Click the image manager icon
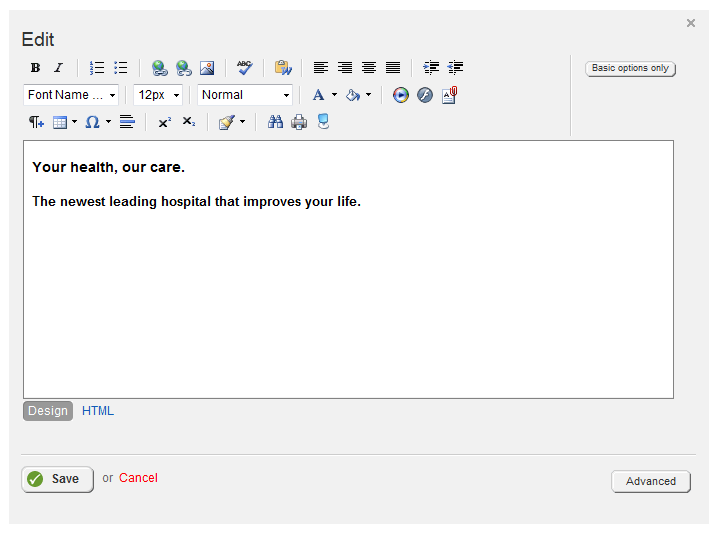718x533 pixels. click(x=207, y=68)
